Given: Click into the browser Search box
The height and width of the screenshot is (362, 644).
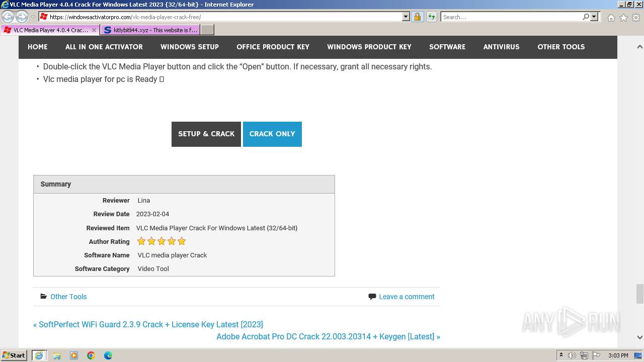Looking at the screenshot, I should 511,17.
